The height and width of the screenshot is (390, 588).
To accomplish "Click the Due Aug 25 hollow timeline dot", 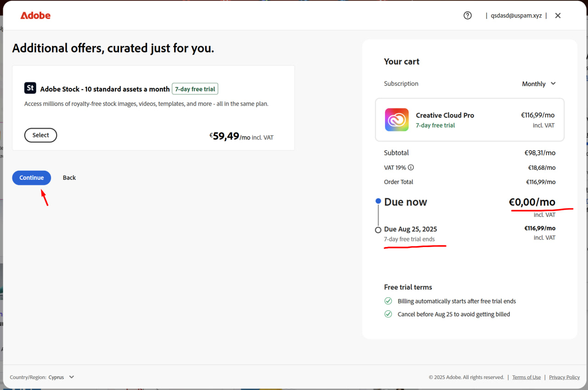I will [x=378, y=230].
